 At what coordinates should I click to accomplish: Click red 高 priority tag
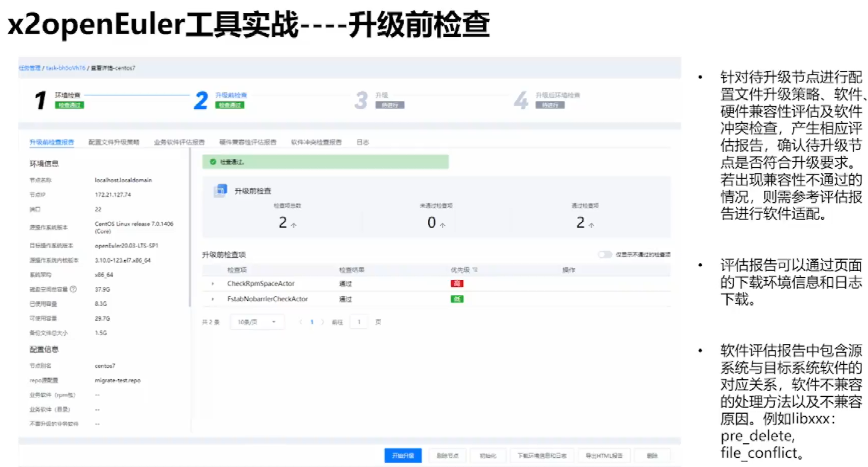(x=457, y=284)
